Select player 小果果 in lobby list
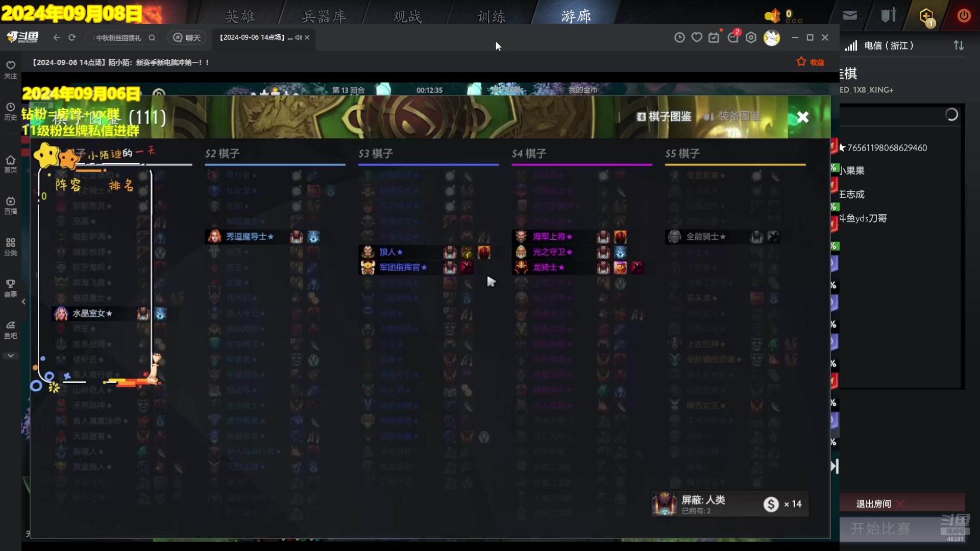The image size is (980, 551). click(852, 171)
